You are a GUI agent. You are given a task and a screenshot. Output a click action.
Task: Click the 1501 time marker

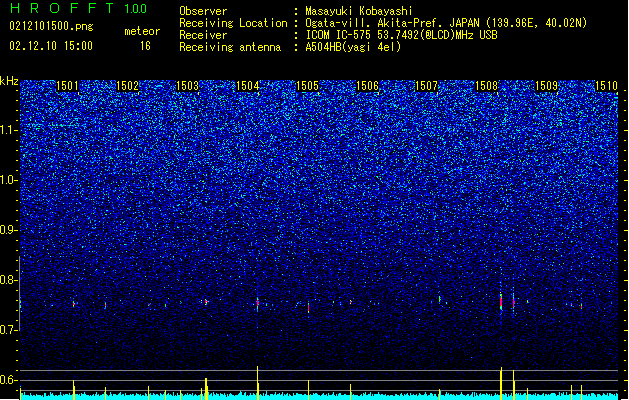click(x=67, y=85)
